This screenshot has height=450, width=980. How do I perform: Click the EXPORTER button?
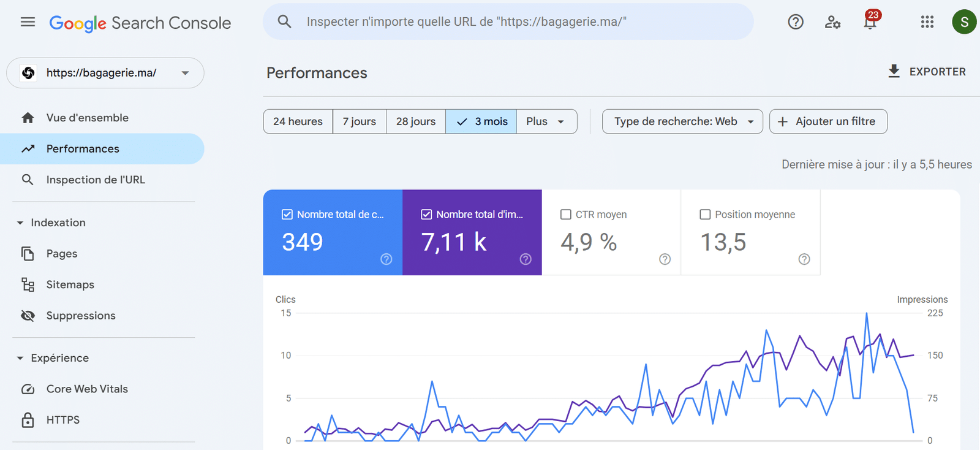[927, 72]
